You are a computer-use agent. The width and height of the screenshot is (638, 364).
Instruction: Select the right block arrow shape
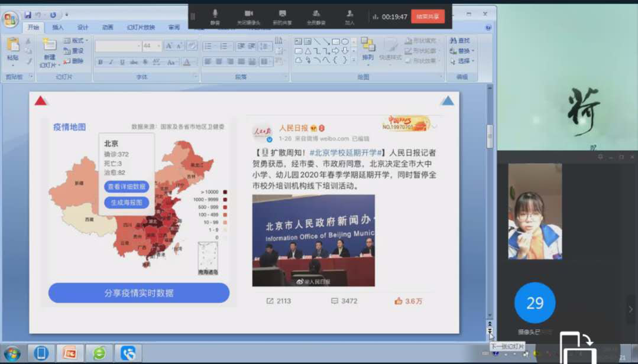[336, 51]
